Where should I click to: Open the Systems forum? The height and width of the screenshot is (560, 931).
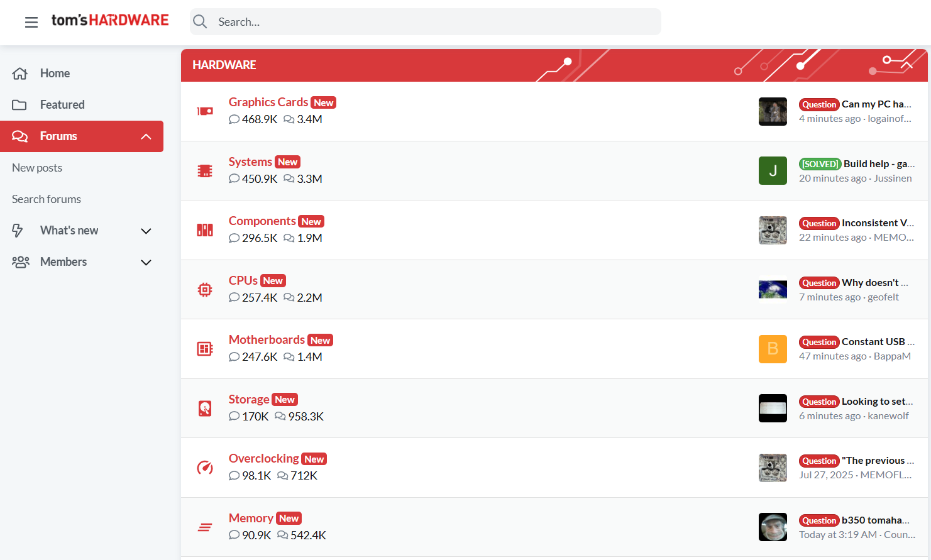pos(250,162)
